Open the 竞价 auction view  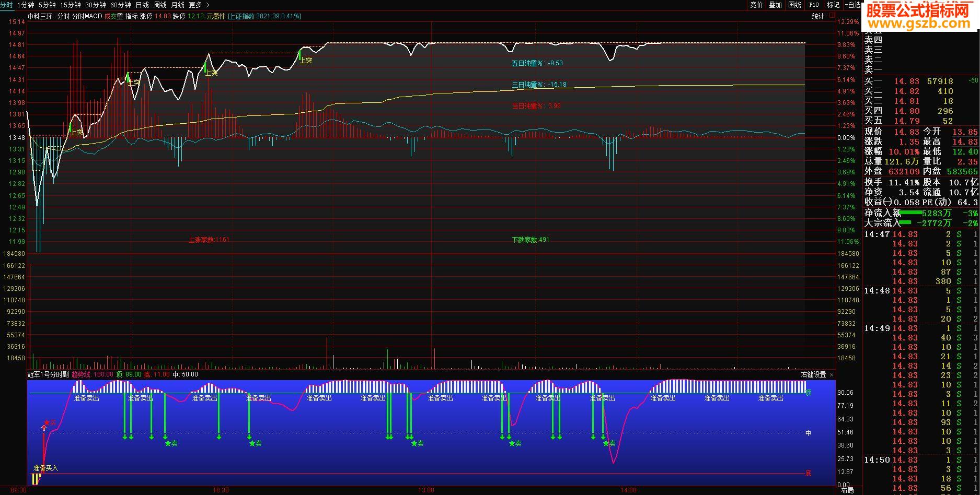coord(756,5)
